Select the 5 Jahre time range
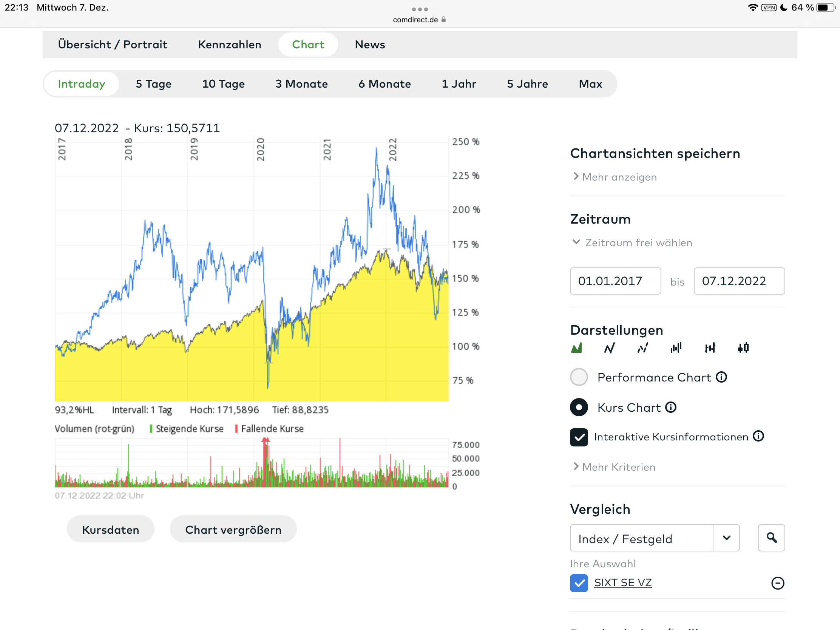 coord(527,84)
